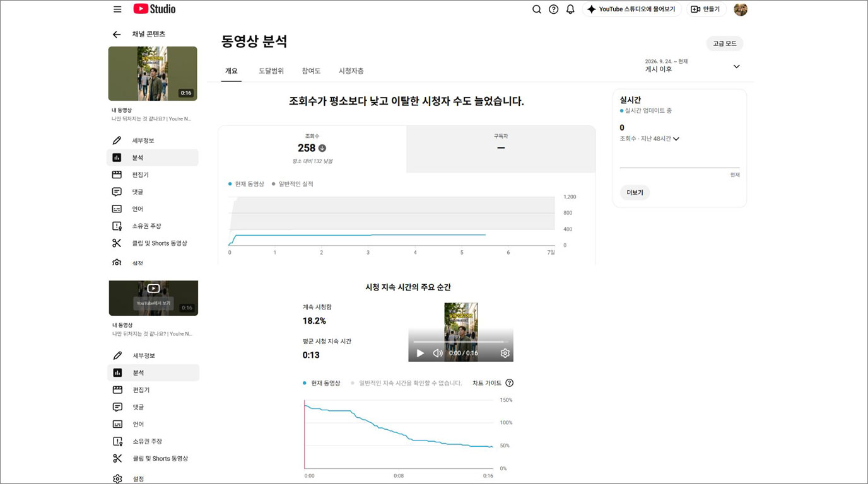Open 댓글 icon in lower sidebar
The width and height of the screenshot is (868, 484).
click(x=117, y=407)
